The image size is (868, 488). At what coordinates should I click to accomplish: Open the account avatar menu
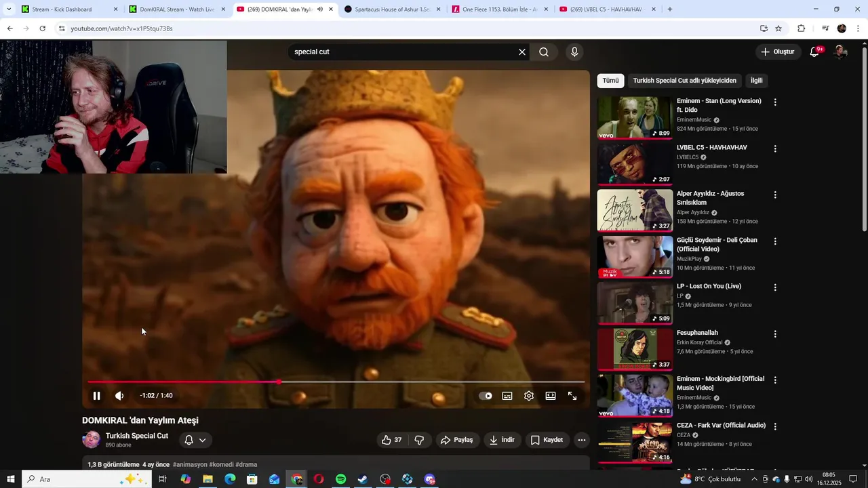[840, 52]
